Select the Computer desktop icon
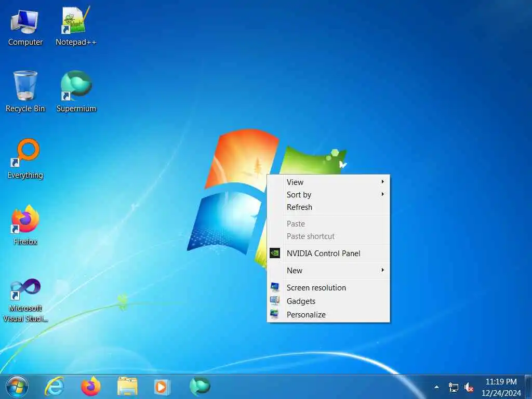Viewport: 532px width, 399px height. 25,27
